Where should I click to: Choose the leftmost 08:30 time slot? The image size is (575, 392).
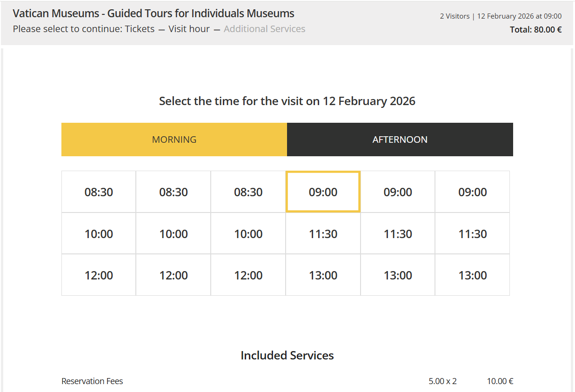(99, 192)
